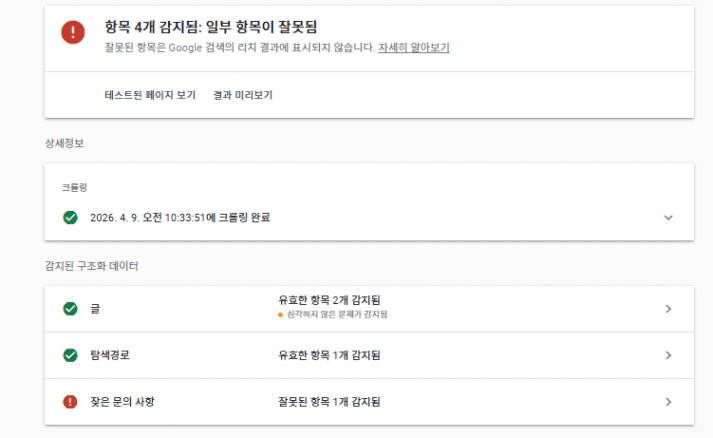Click the red error icon next to 잦은 문의 사항
713x438 pixels.
[69, 402]
